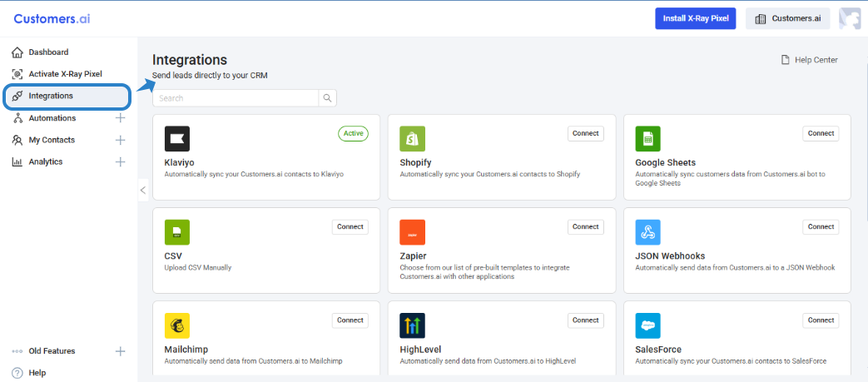Expand the My Contacts menu with plus
This screenshot has width=868, height=382.
point(120,140)
